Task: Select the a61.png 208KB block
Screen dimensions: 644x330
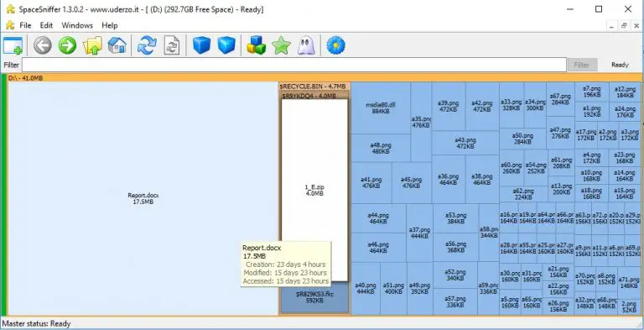Action: coord(561,163)
